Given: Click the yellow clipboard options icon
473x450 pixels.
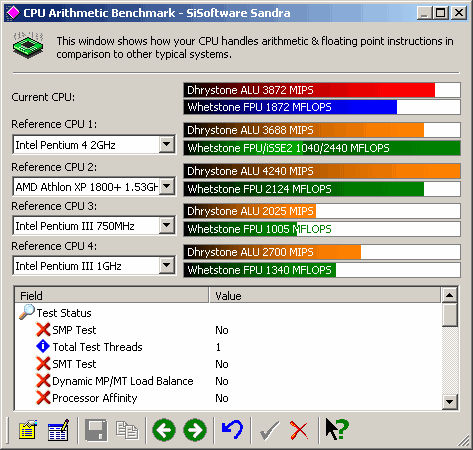Looking at the screenshot, I should coord(28,430).
